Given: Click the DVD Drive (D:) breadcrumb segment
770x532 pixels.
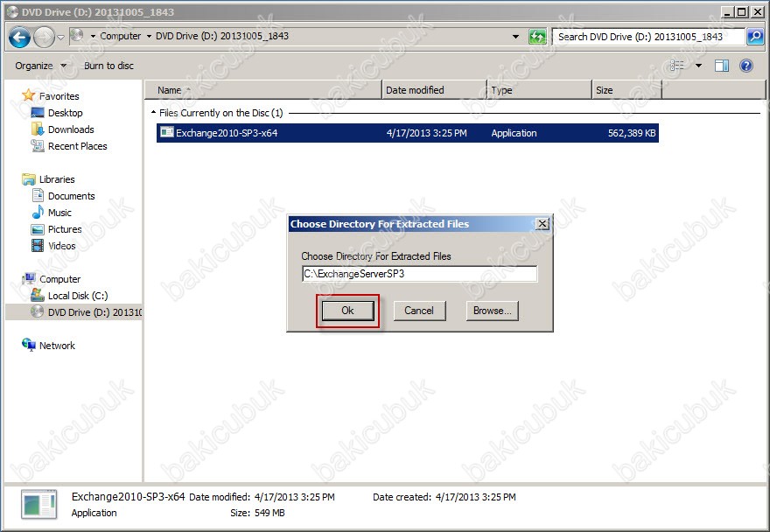Looking at the screenshot, I should 222,36.
